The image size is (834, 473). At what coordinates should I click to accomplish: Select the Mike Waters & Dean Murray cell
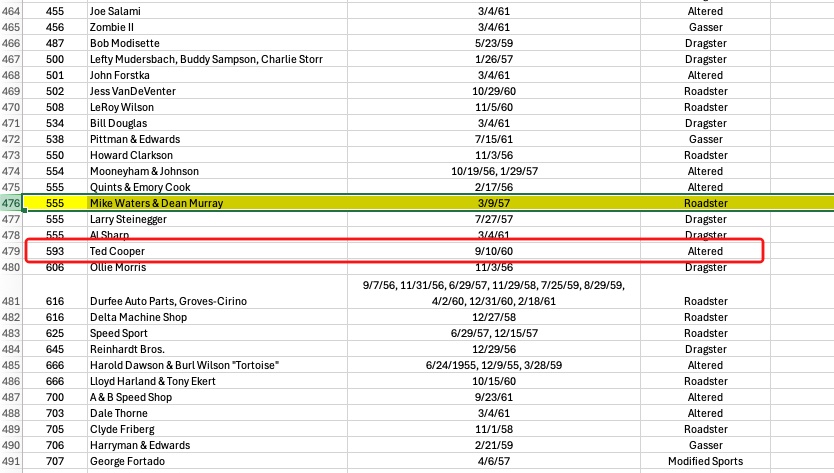pos(217,203)
